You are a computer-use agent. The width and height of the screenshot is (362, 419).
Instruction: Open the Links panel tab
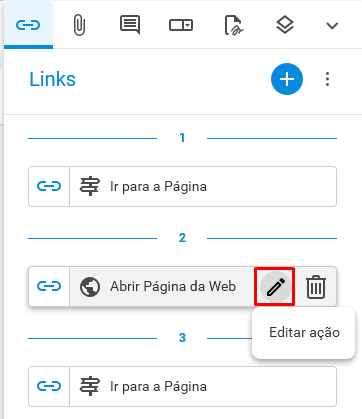tap(28, 25)
